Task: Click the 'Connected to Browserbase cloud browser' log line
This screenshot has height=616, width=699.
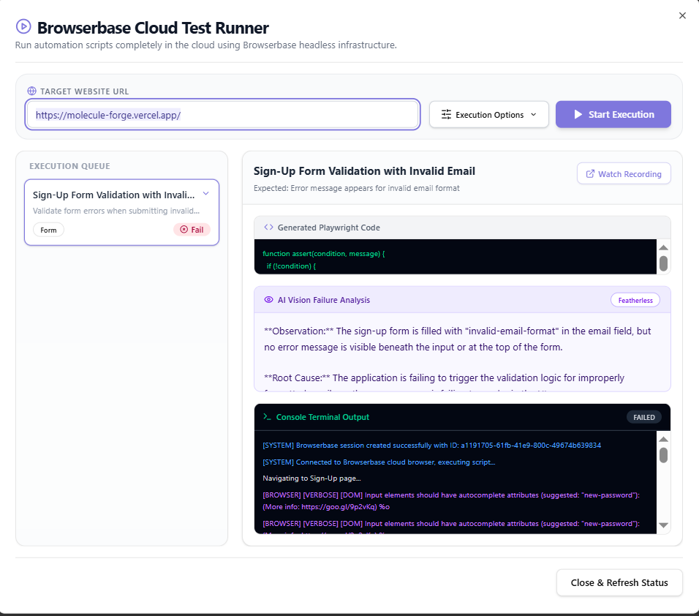Action: click(379, 462)
